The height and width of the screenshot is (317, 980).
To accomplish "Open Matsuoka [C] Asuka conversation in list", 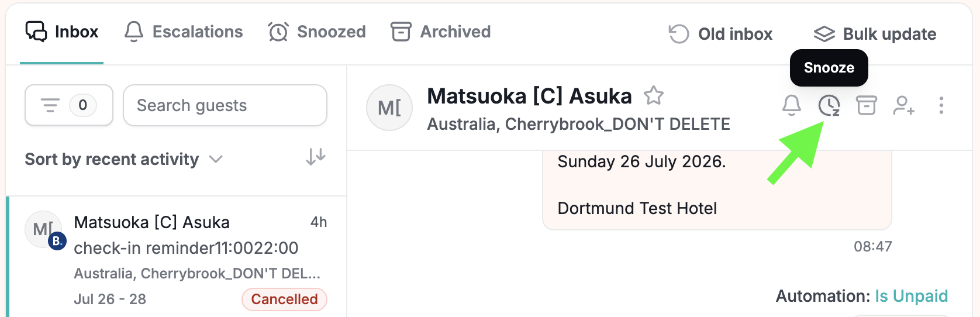I will (x=176, y=257).
